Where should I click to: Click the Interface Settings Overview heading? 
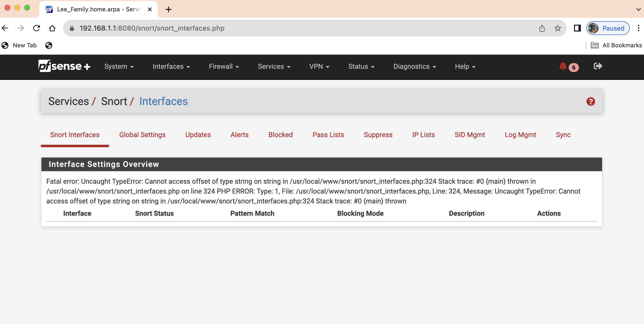point(104,164)
